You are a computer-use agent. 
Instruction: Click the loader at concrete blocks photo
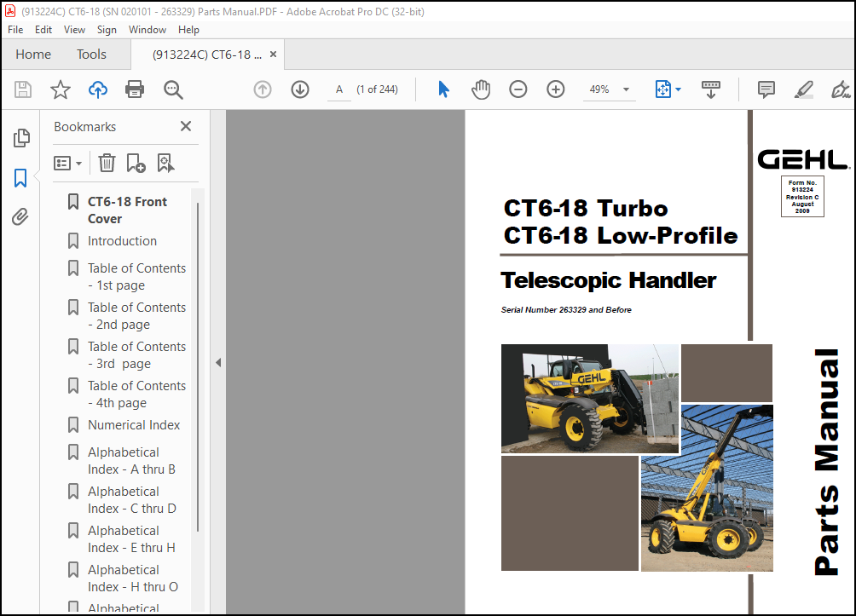point(590,398)
